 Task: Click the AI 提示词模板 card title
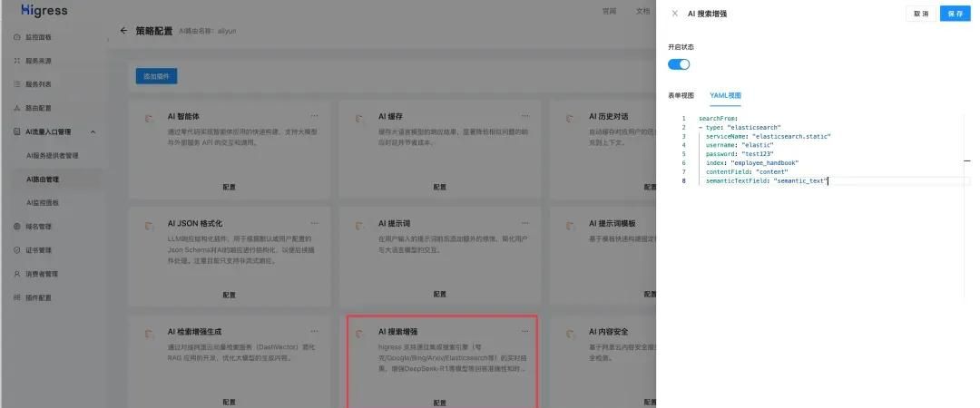pyautogui.click(x=612, y=223)
